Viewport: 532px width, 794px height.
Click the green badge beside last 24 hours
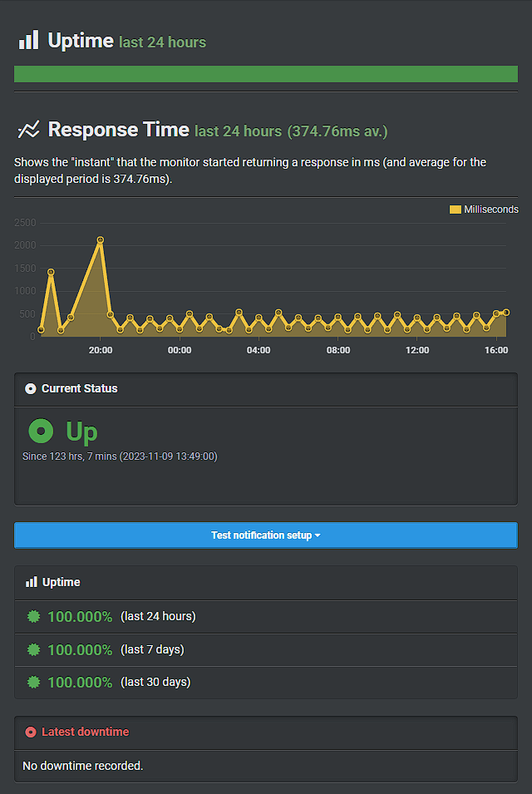[x=33, y=616]
